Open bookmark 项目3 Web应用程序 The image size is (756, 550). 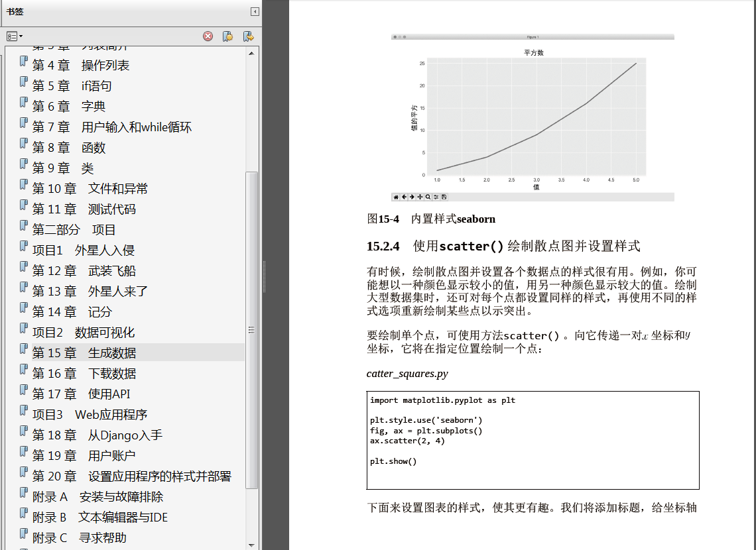point(90,414)
